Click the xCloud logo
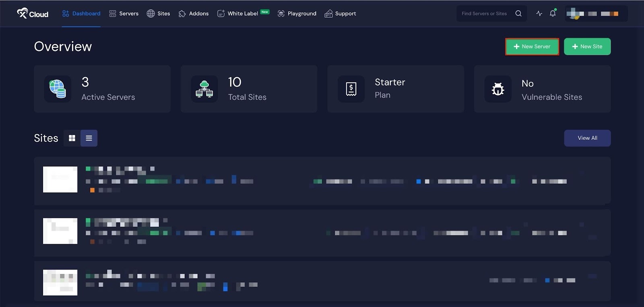 click(33, 14)
